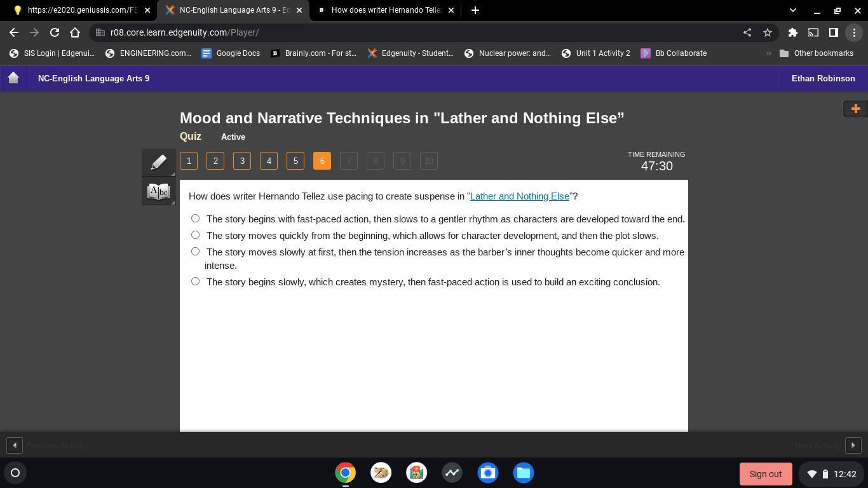The width and height of the screenshot is (868, 488).
Task: Reload the current page
Action: [55, 32]
